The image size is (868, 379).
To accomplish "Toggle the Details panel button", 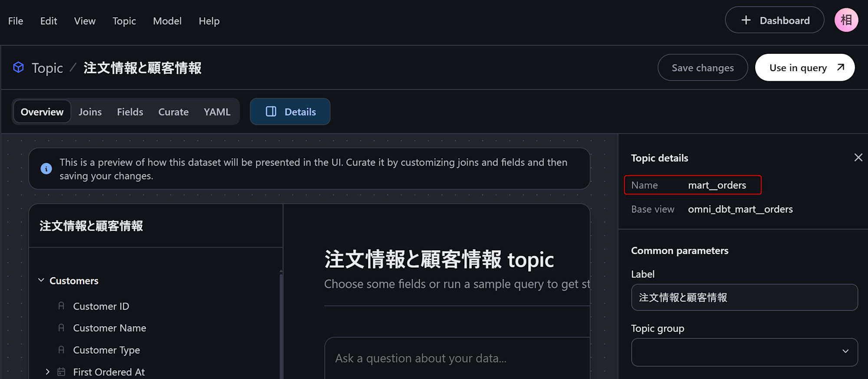I will click(x=290, y=112).
